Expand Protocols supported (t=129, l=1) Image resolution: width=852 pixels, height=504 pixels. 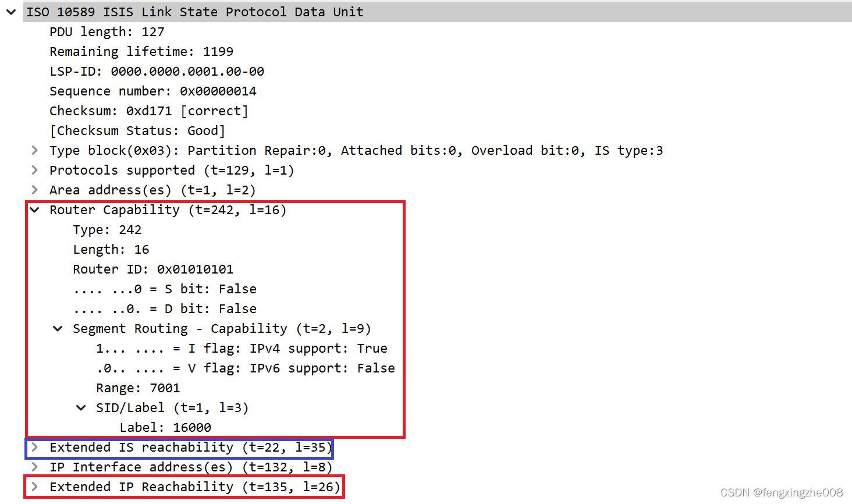pyautogui.click(x=35, y=170)
